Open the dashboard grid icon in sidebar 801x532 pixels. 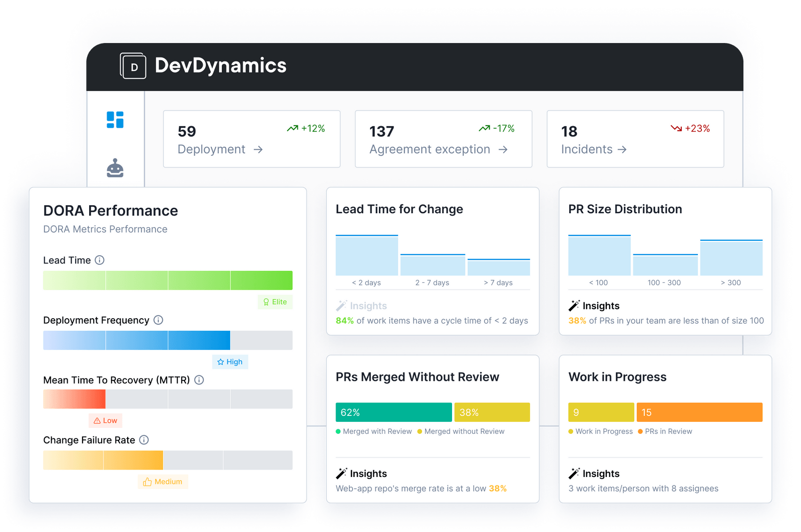(115, 120)
